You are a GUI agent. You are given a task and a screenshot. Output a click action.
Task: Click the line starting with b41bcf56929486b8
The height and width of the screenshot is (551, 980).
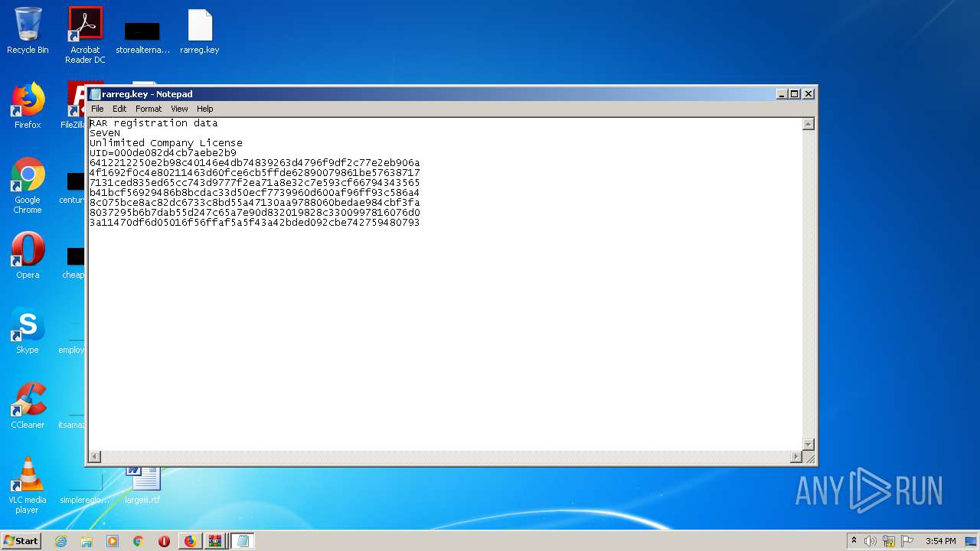pos(254,192)
